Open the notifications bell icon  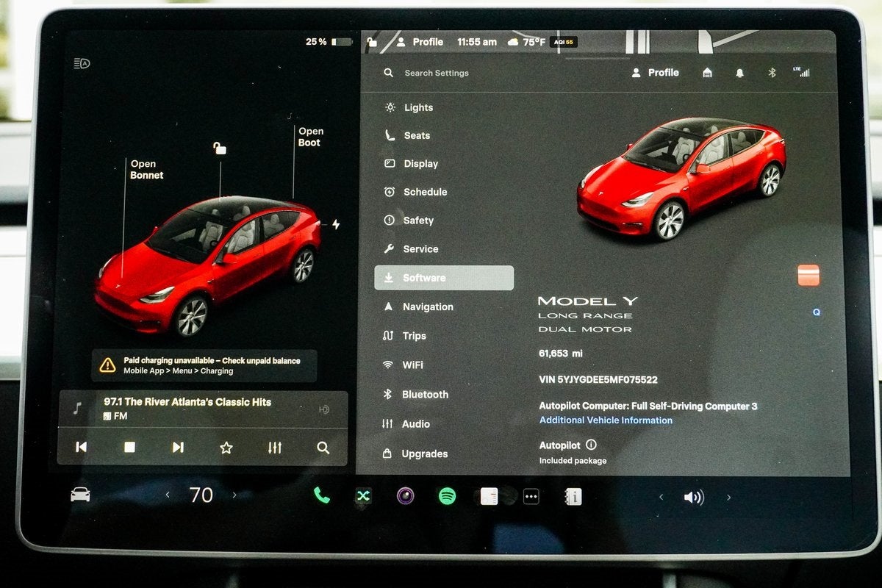tap(739, 73)
